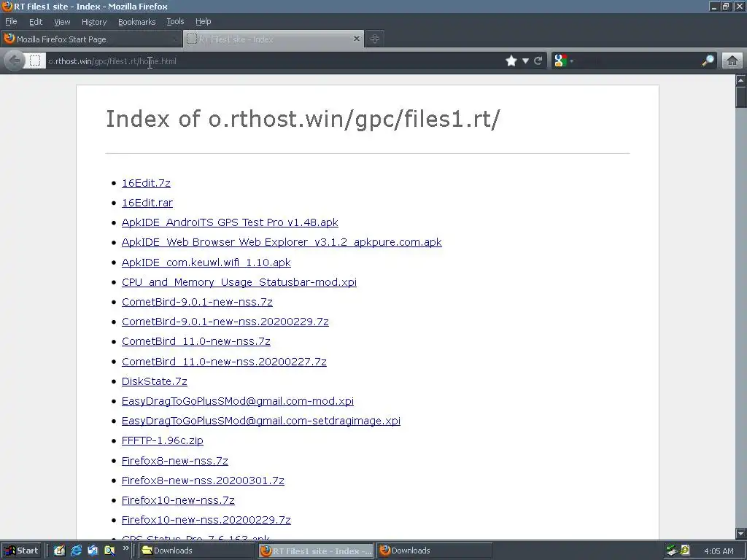Go to the Firefox home page icon
The width and height of the screenshot is (747, 560).
tap(732, 61)
